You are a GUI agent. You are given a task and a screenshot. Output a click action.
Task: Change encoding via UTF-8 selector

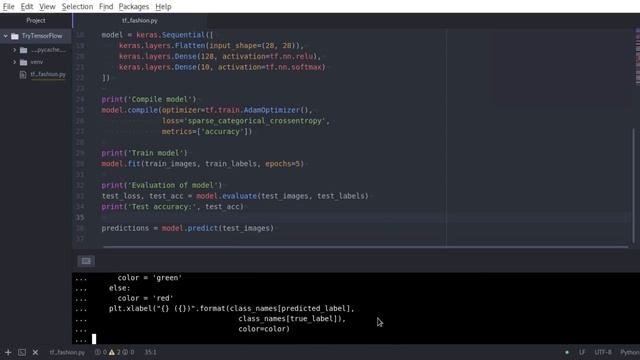point(603,352)
